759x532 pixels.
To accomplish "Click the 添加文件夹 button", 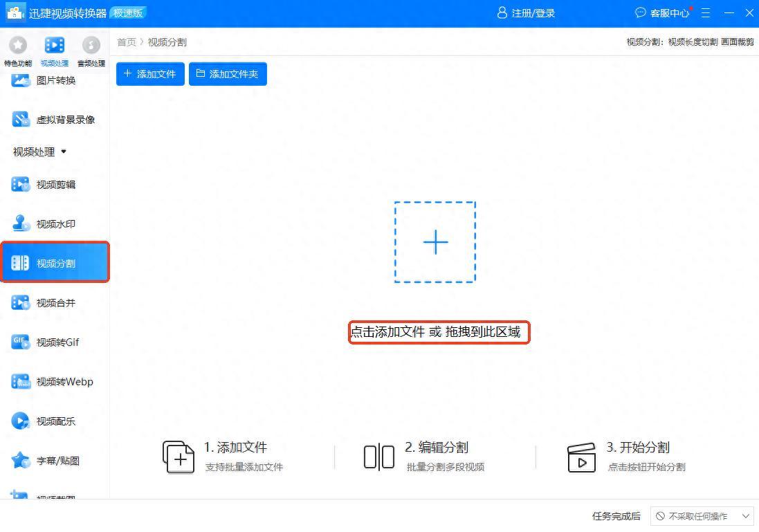I will pyautogui.click(x=228, y=74).
